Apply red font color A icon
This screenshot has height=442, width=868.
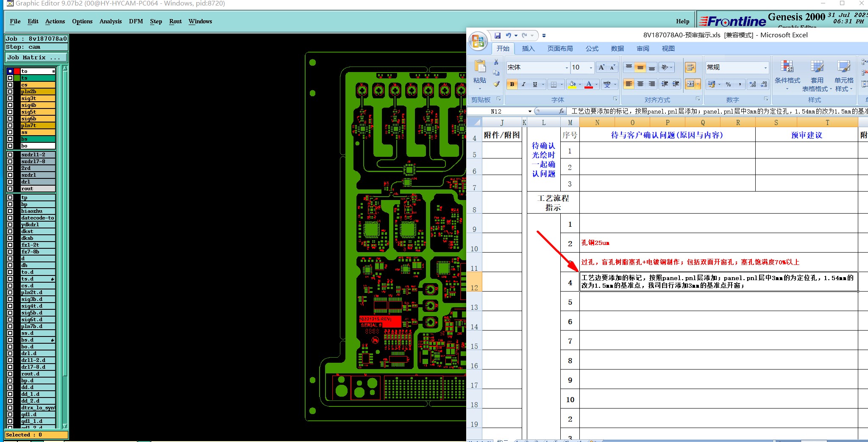pyautogui.click(x=589, y=84)
